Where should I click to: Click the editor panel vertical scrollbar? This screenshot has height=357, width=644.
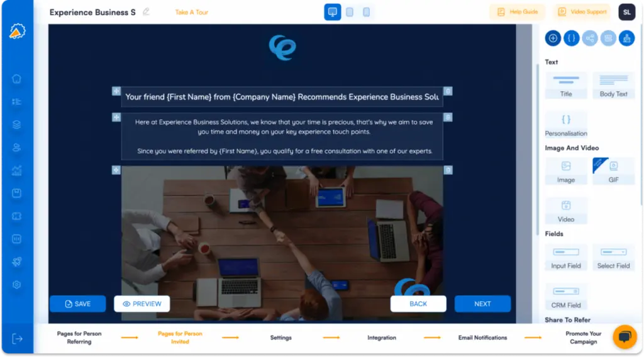536,145
